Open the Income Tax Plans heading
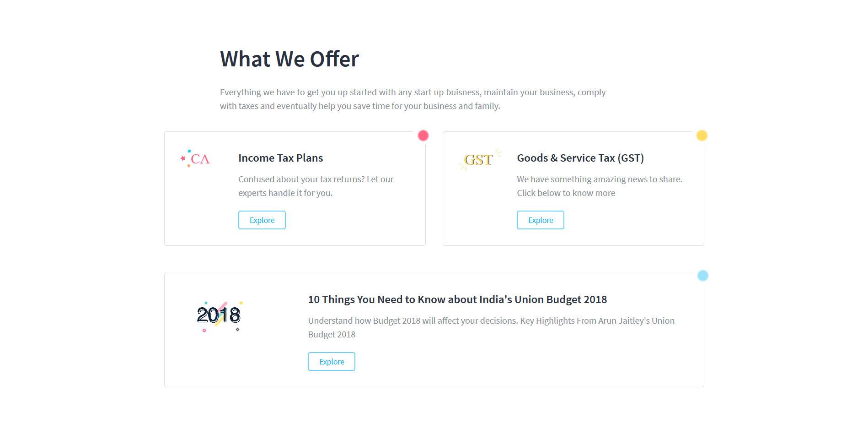The height and width of the screenshot is (429, 868). pos(281,158)
